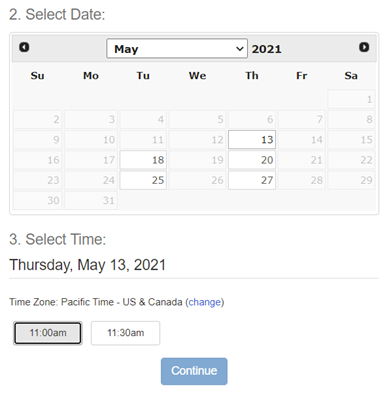Click the disabled May 22 date
This screenshot has height=393, width=390.
pos(351,160)
